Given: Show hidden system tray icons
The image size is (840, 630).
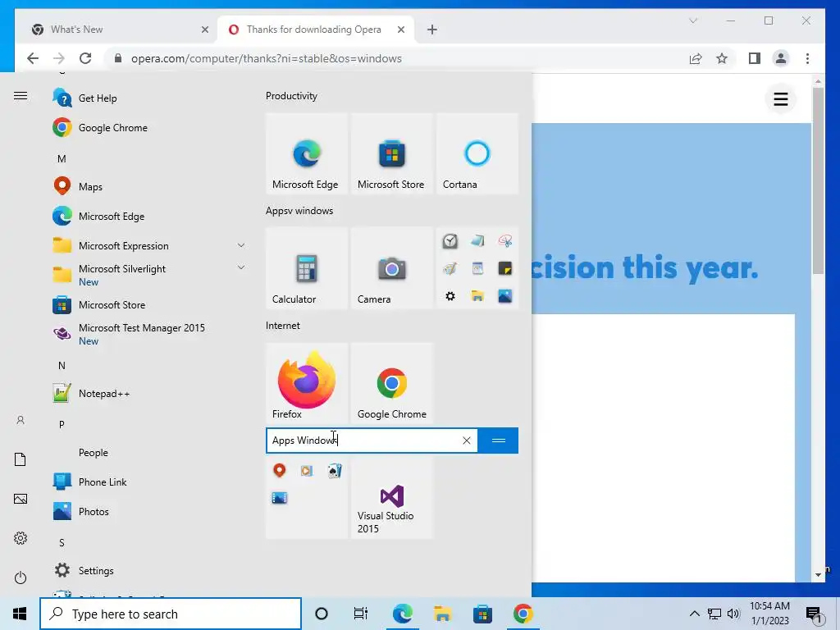Looking at the screenshot, I should click(x=694, y=614).
